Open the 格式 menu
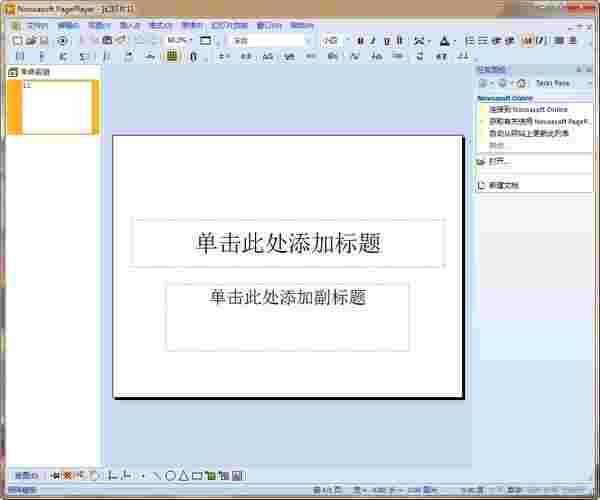This screenshot has width=600, height=500. point(160,26)
